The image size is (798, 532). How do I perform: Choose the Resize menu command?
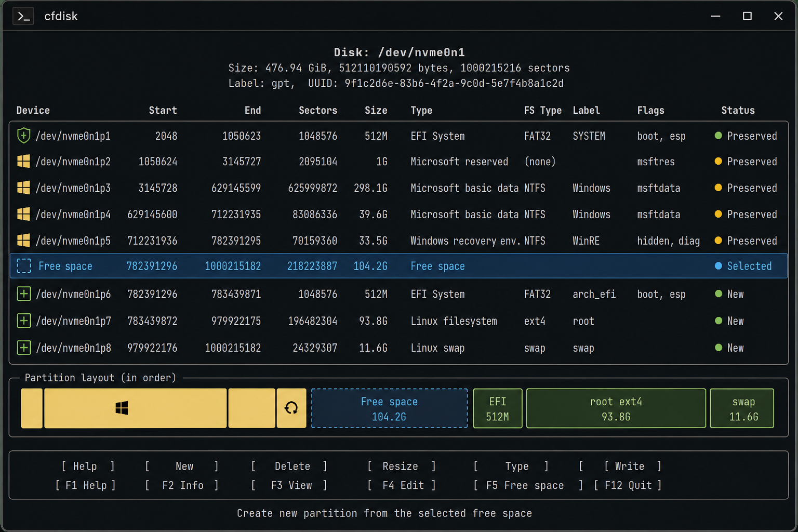[401, 467]
